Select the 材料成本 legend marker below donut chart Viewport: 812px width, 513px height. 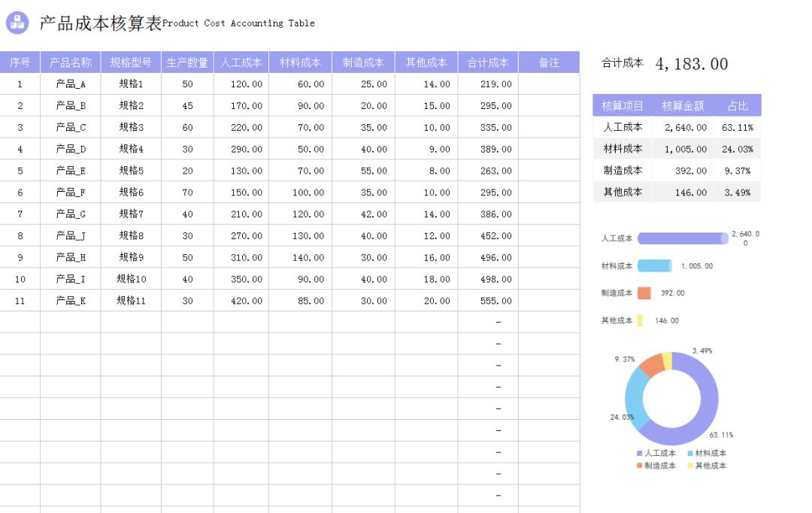pos(690,453)
